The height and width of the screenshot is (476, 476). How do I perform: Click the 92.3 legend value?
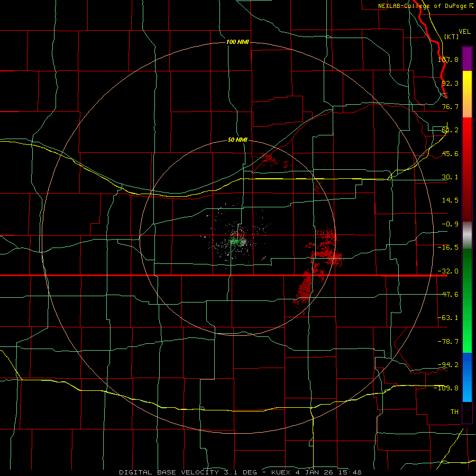click(450, 83)
